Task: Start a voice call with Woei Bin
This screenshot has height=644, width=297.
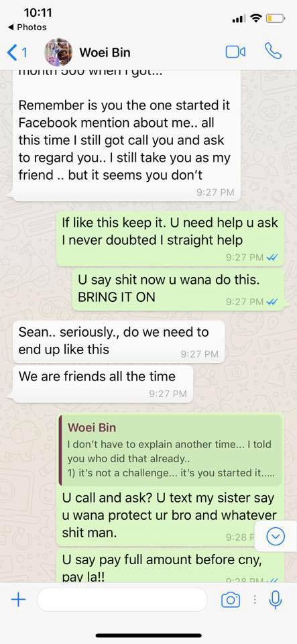Action: tap(274, 52)
